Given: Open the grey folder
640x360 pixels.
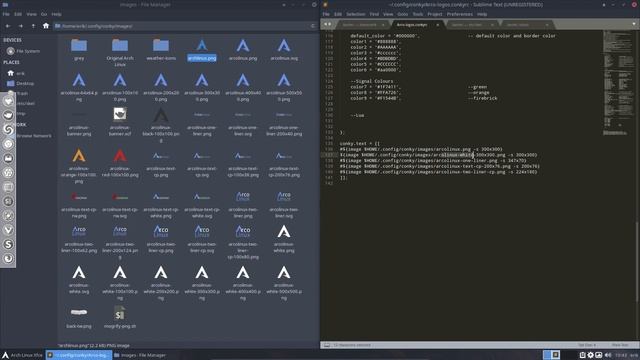Looking at the screenshot, I should pos(79,49).
